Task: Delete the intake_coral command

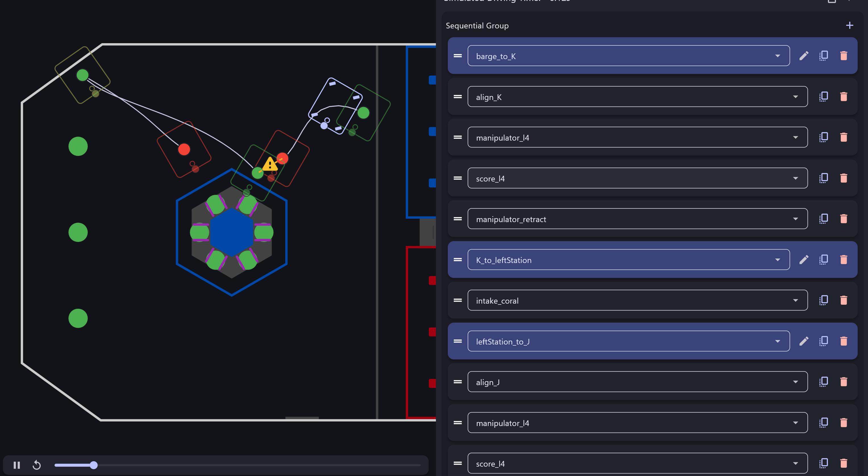Action: pyautogui.click(x=843, y=300)
